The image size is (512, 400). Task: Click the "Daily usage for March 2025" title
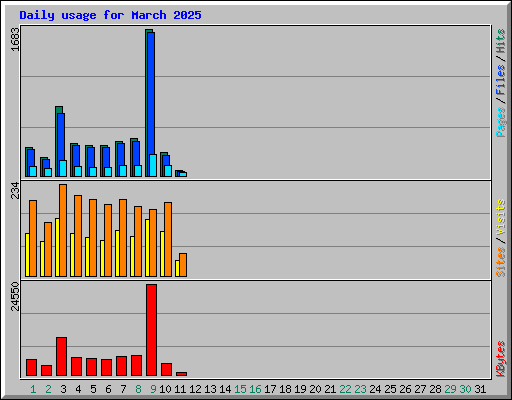coord(110,15)
